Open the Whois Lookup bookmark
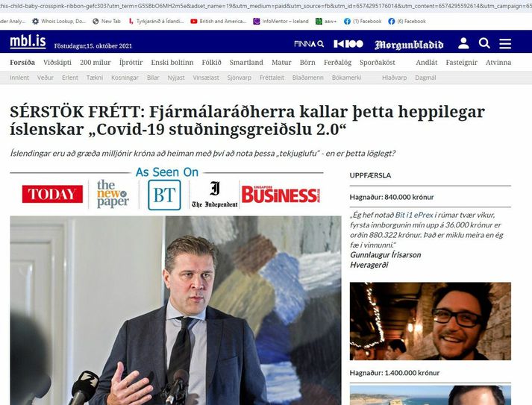 click(59, 22)
